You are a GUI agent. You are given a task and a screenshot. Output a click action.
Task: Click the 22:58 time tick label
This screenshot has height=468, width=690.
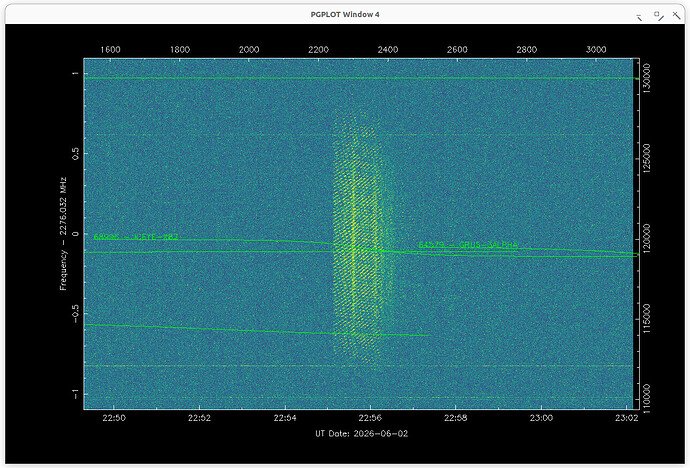tap(455, 418)
